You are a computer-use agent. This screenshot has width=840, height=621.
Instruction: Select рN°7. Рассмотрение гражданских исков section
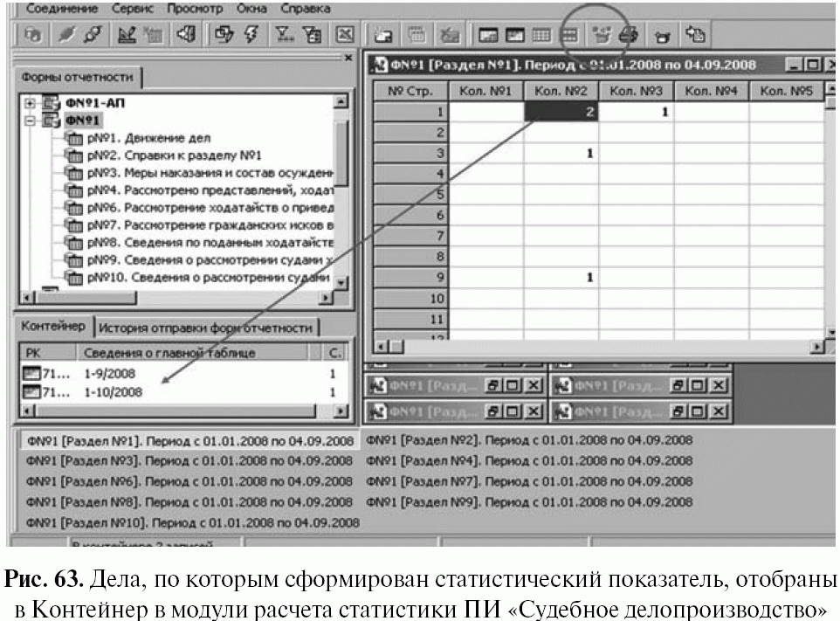(210, 225)
